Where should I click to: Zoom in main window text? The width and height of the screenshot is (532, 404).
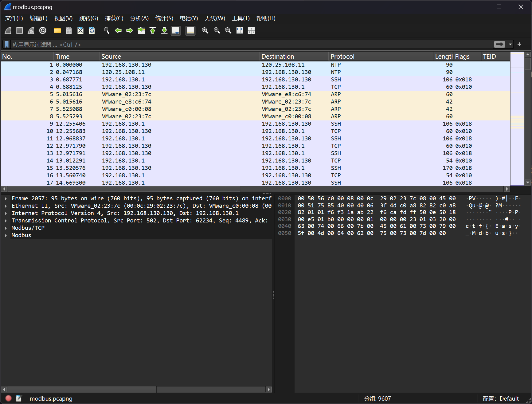205,30
